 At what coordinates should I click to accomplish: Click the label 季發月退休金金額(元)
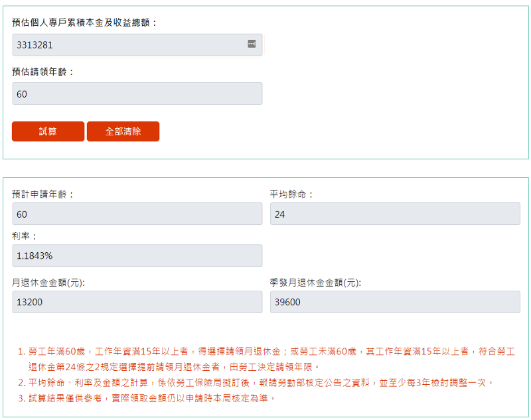(x=315, y=283)
